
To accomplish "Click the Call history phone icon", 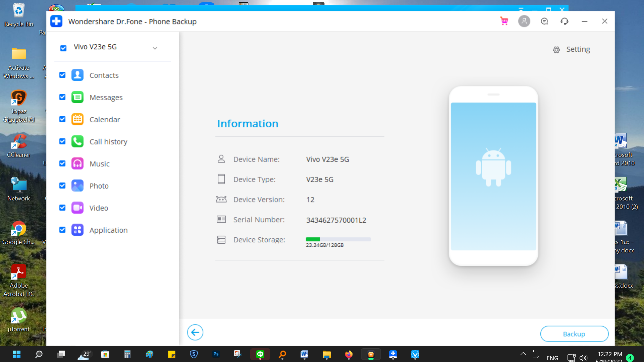I will pos(77,141).
